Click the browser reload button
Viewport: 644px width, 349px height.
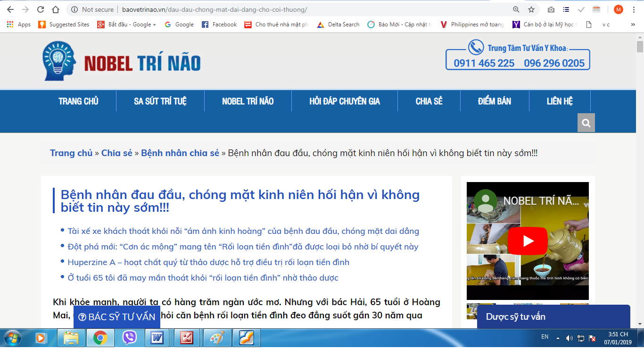tap(41, 9)
